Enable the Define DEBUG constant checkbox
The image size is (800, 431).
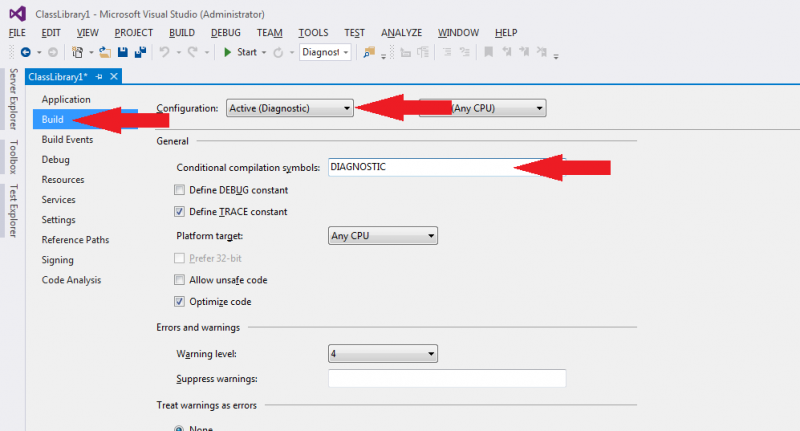pos(179,190)
